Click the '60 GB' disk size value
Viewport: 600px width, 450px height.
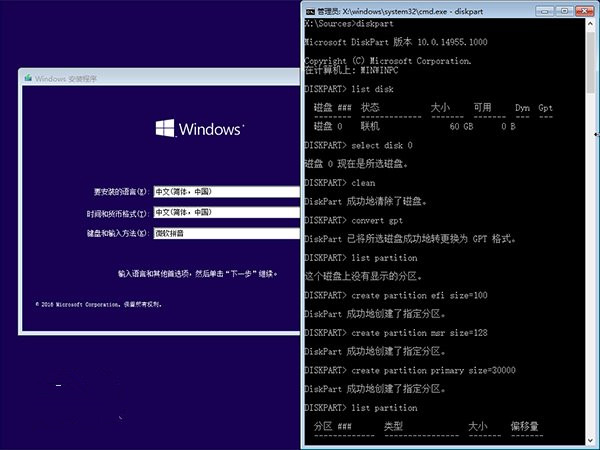pyautogui.click(x=461, y=127)
